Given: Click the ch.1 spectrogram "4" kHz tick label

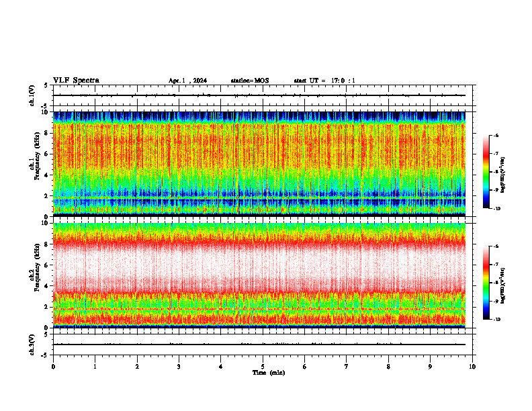Looking at the screenshot, I should (x=46, y=175).
